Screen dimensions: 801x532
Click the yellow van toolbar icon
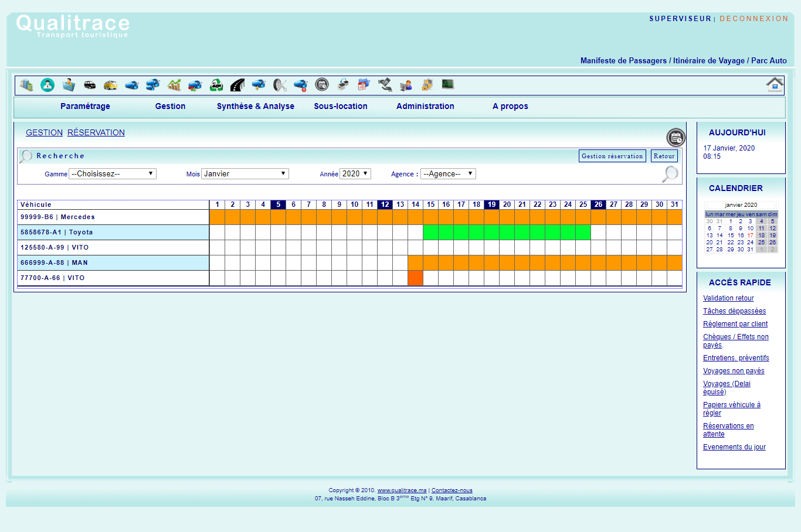110,85
